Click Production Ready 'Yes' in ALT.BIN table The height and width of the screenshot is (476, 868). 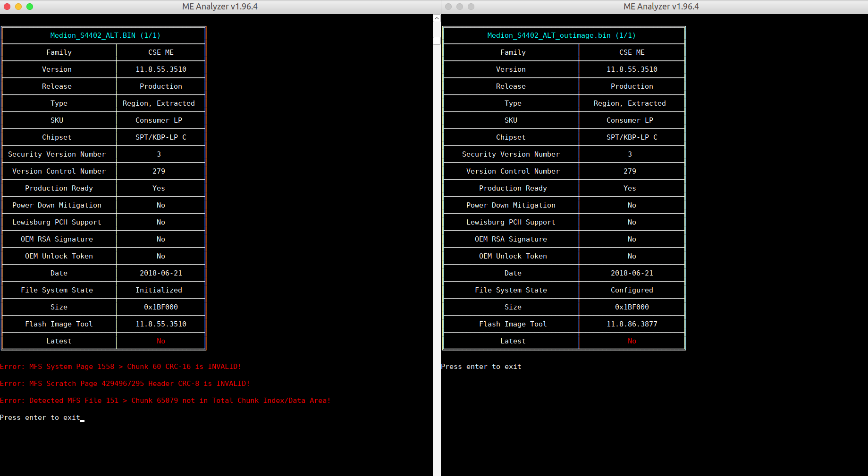tap(159, 188)
